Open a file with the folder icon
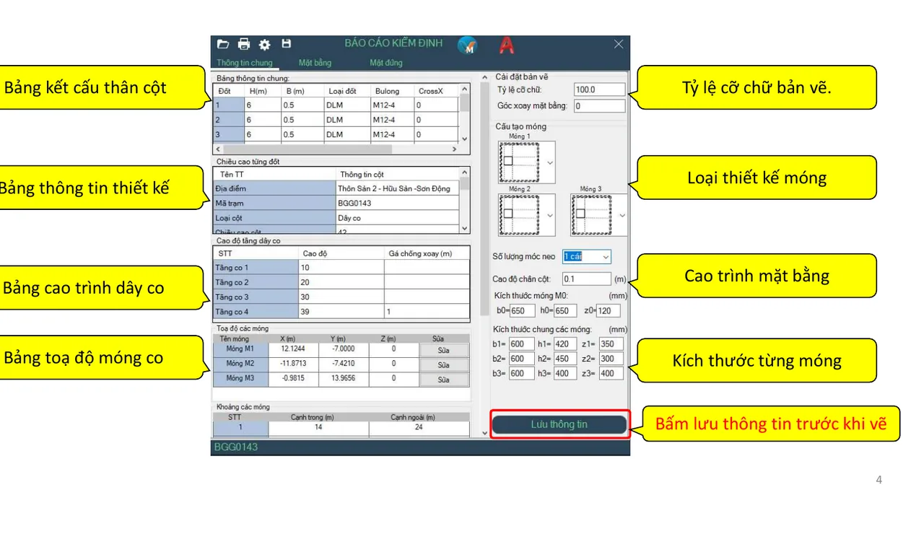 pyautogui.click(x=223, y=44)
